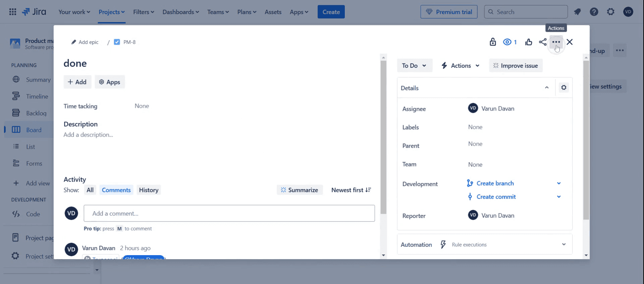
Task: Go to the Jira home logo
Action: point(34,12)
